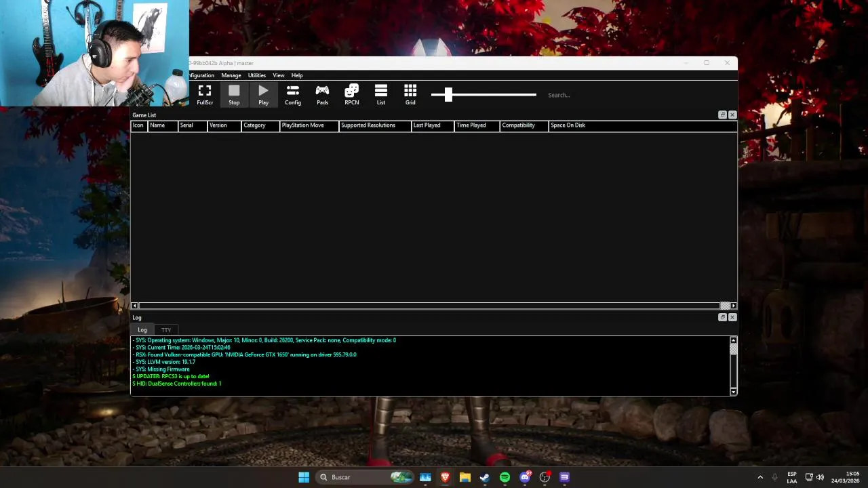The image size is (868, 488).
Task: Switch the game list to Grid view
Action: [x=410, y=95]
